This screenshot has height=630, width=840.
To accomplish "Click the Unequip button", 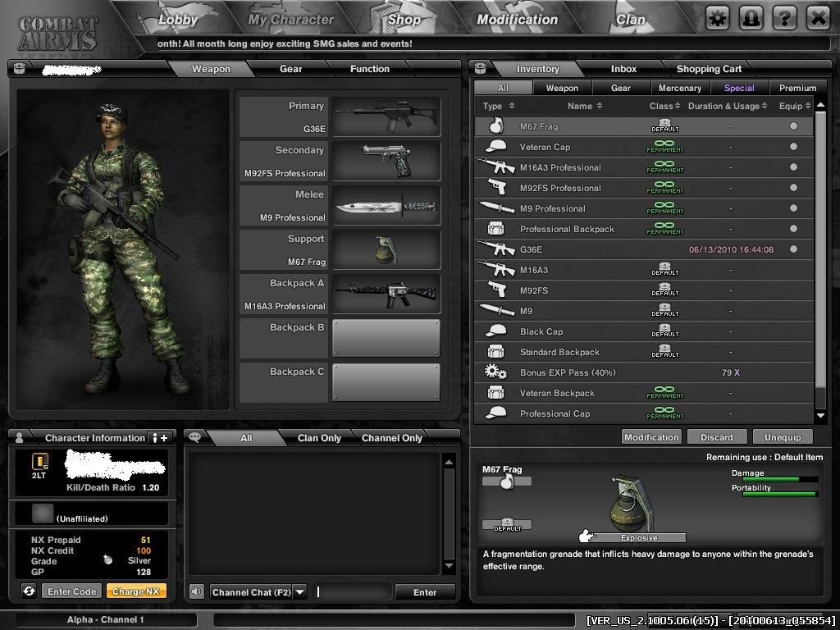I will pyautogui.click(x=783, y=437).
